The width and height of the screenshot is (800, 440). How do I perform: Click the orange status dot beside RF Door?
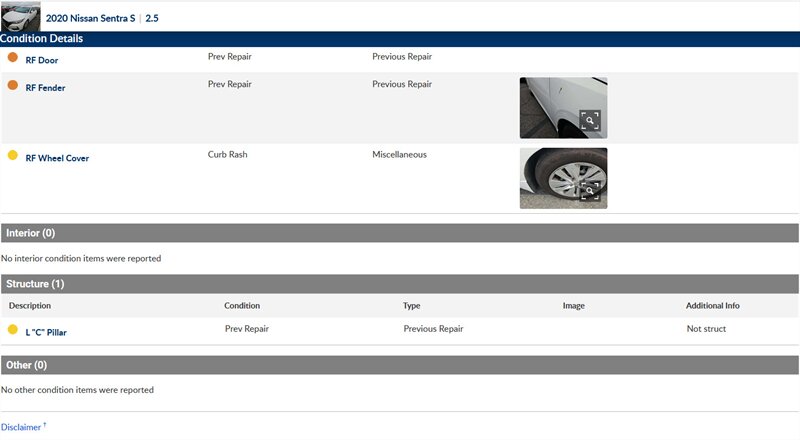click(x=13, y=57)
